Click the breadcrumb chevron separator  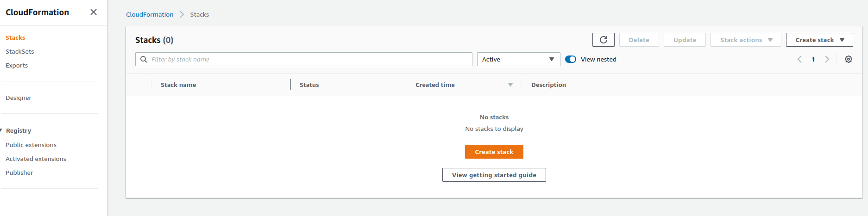point(182,14)
